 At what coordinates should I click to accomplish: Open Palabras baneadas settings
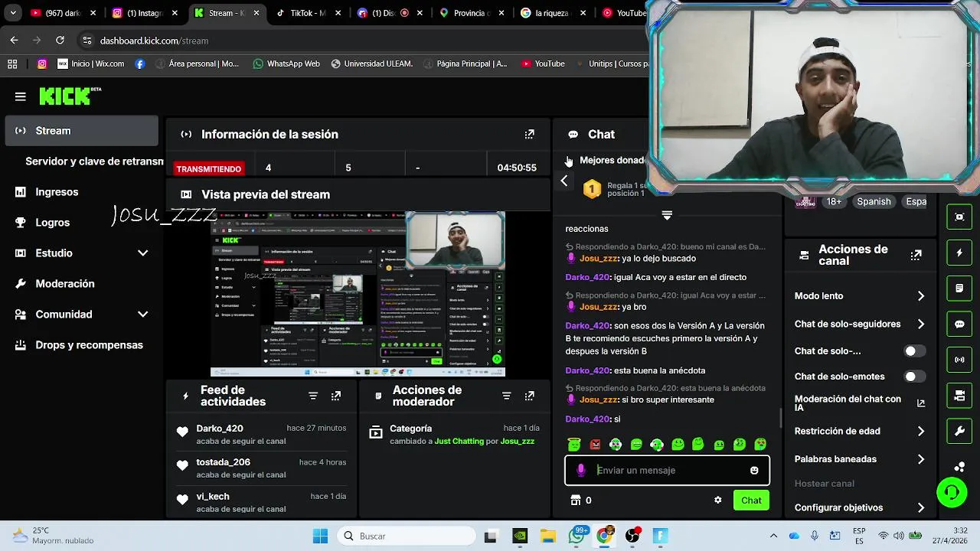coord(859,459)
